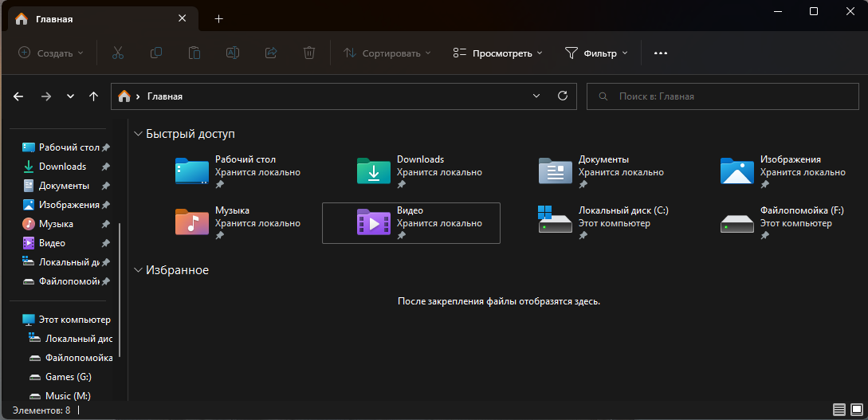Click Видео in the sidebar
Screen dimensions: 868x420
point(52,243)
